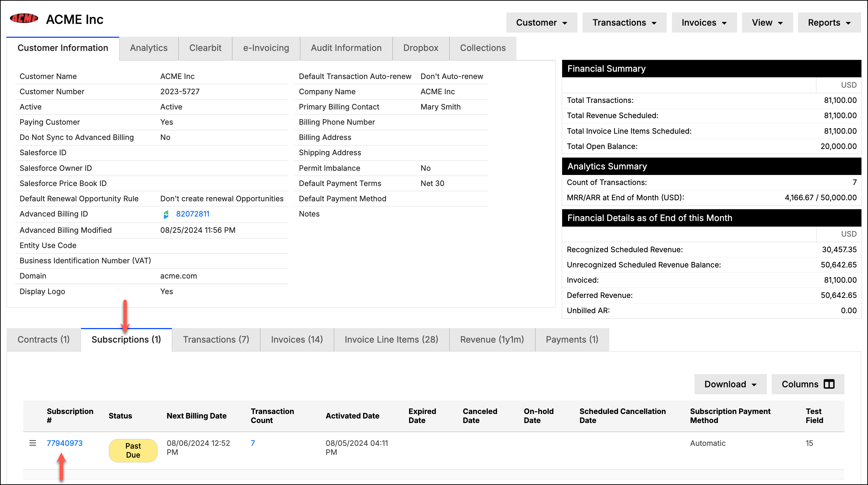Click the Activated Date column header
Screen dimensions: 868x485
point(352,416)
